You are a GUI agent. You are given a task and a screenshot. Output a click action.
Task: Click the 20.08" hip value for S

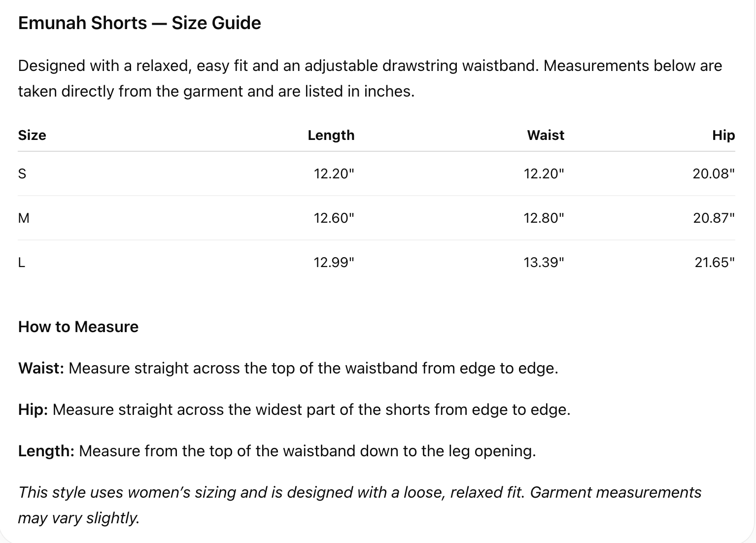pos(714,173)
